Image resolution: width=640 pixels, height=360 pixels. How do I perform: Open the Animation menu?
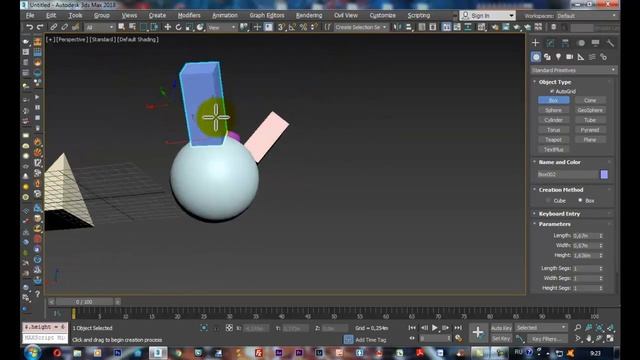(x=225, y=16)
